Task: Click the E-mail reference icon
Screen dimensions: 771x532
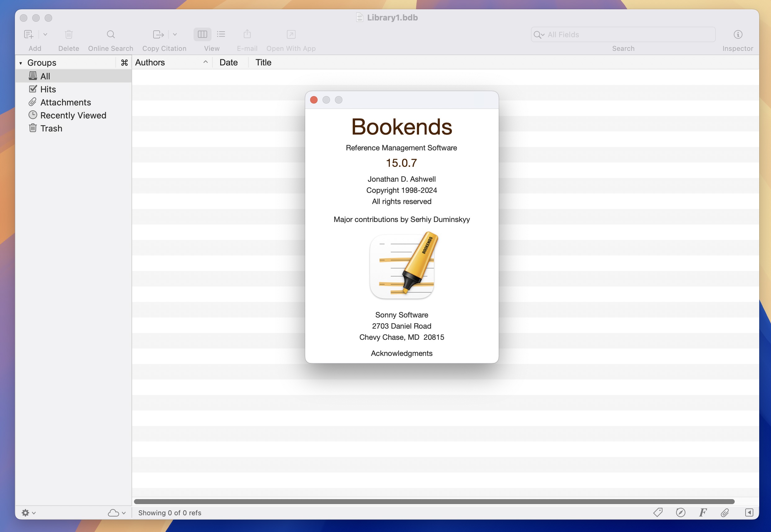Action: tap(247, 33)
